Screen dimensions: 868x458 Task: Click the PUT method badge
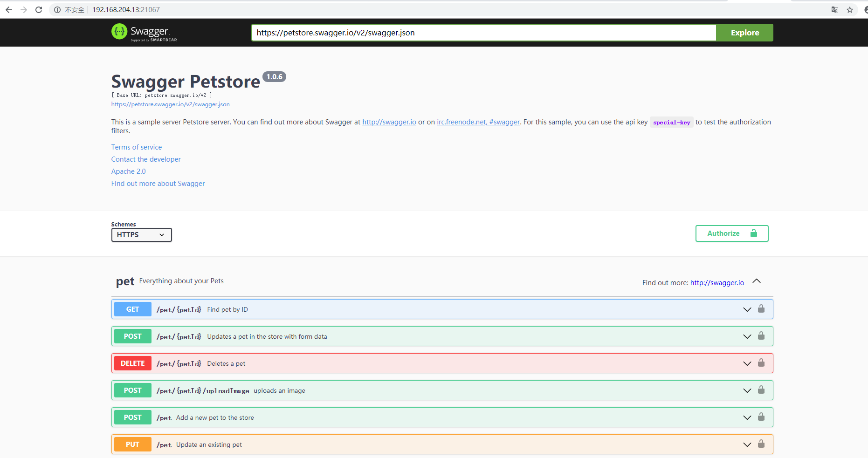click(132, 444)
